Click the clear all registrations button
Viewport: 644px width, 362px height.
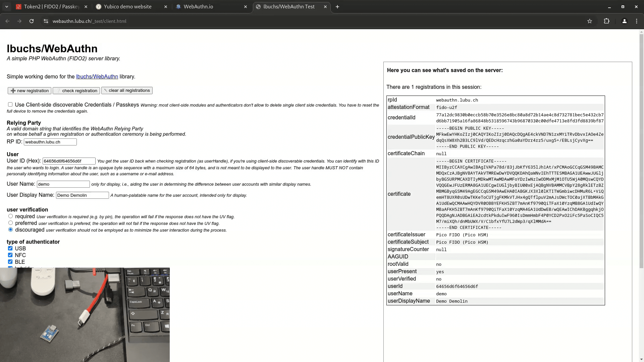[x=127, y=90]
